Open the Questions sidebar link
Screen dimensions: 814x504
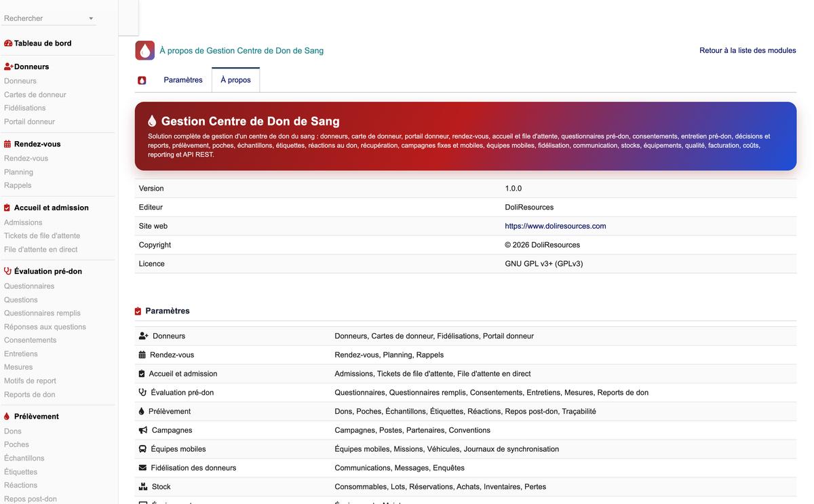pos(21,300)
